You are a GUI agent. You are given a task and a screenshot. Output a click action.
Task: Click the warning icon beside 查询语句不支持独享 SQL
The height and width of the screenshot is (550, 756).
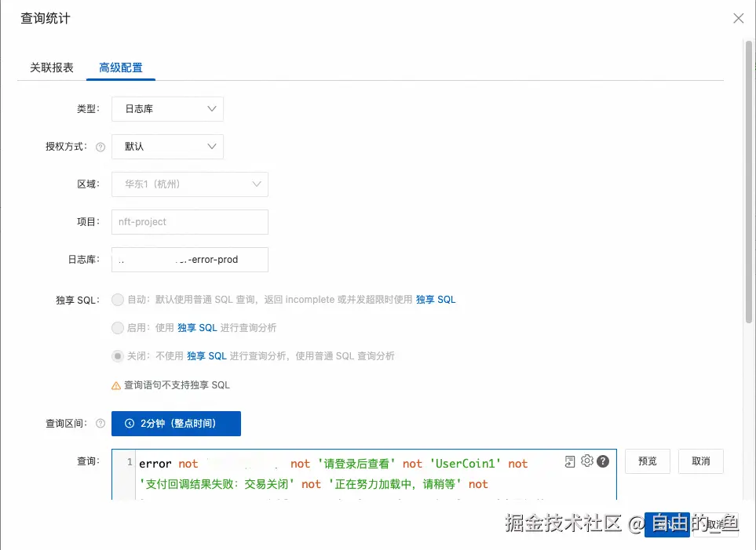pyautogui.click(x=116, y=385)
